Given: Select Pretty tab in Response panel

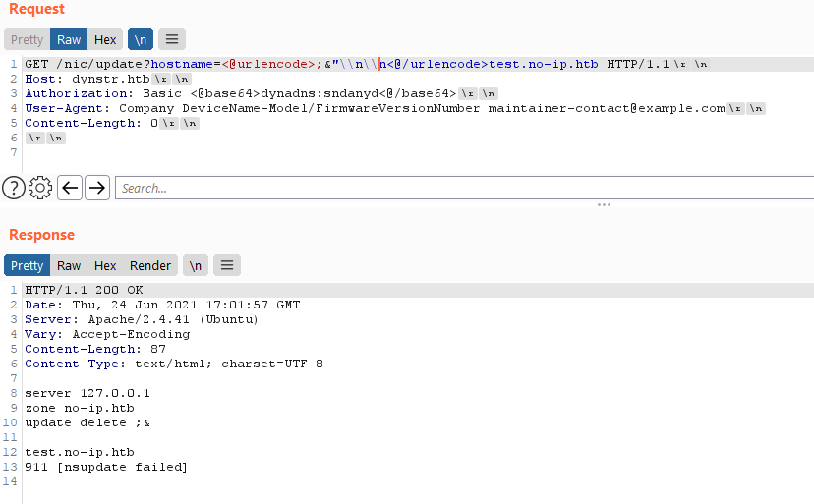Looking at the screenshot, I should click(x=27, y=265).
